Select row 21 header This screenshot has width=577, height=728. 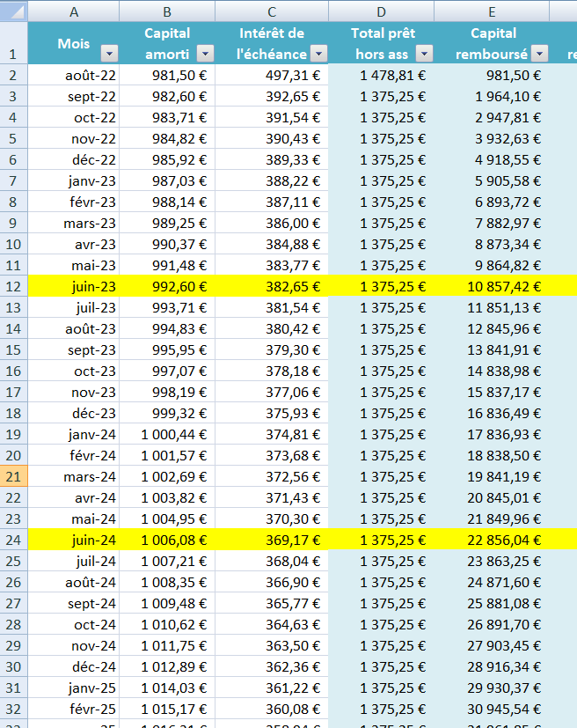point(13,476)
